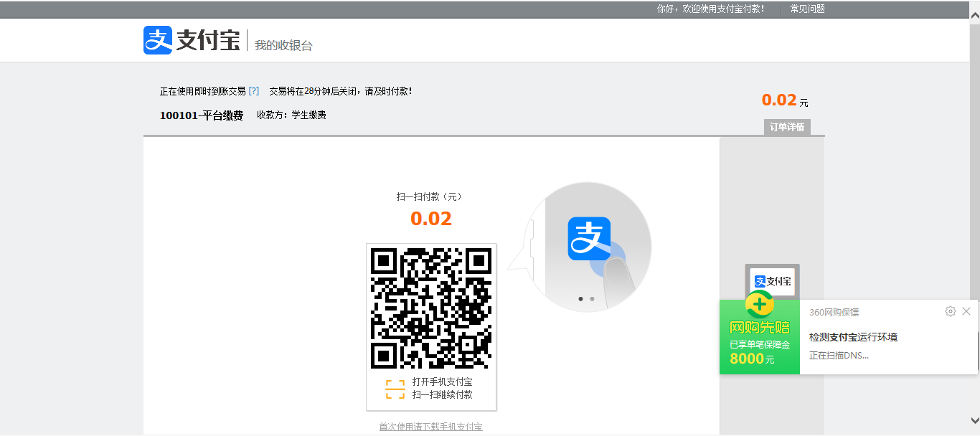Switch to the second carousel dot
980x436 pixels.
click(592, 299)
